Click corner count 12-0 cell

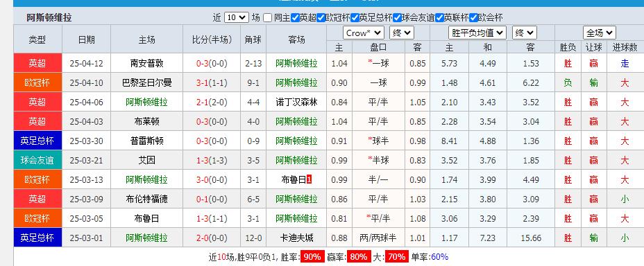(x=253, y=238)
